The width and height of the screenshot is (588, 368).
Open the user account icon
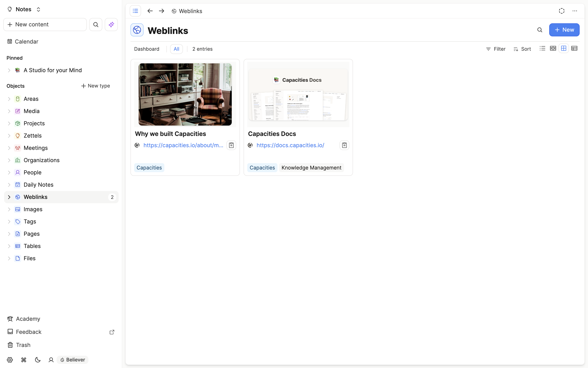(51, 360)
